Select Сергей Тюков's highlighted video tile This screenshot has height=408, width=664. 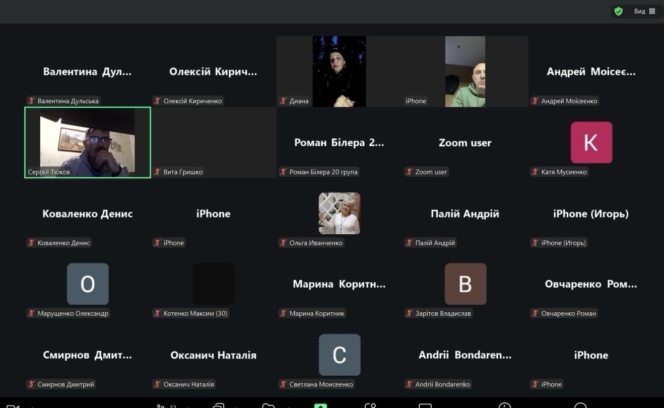[87, 142]
